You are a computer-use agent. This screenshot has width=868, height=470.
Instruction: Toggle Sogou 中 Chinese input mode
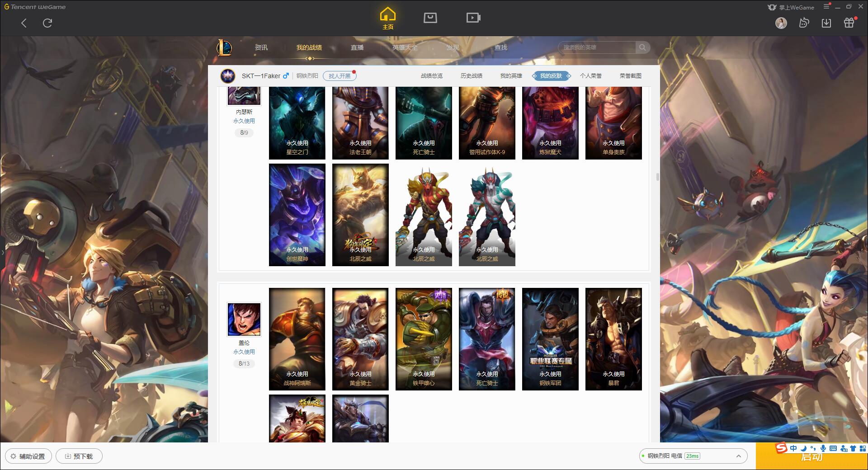pyautogui.click(x=793, y=448)
